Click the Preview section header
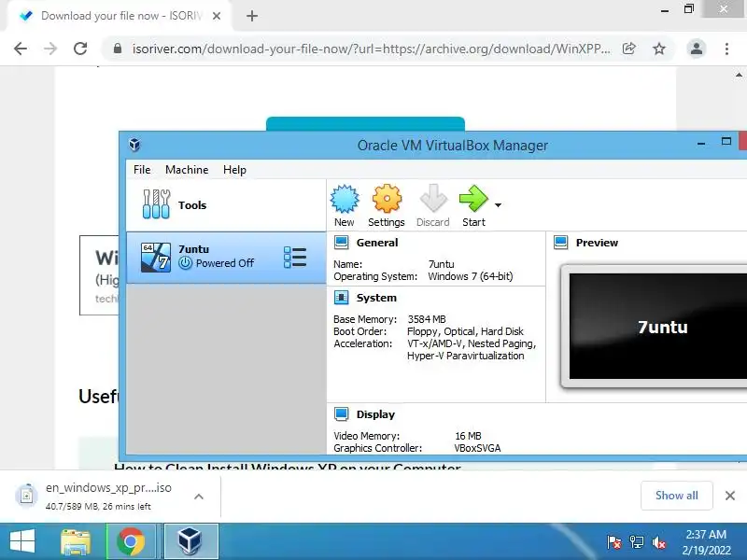This screenshot has width=747, height=560. tap(597, 243)
